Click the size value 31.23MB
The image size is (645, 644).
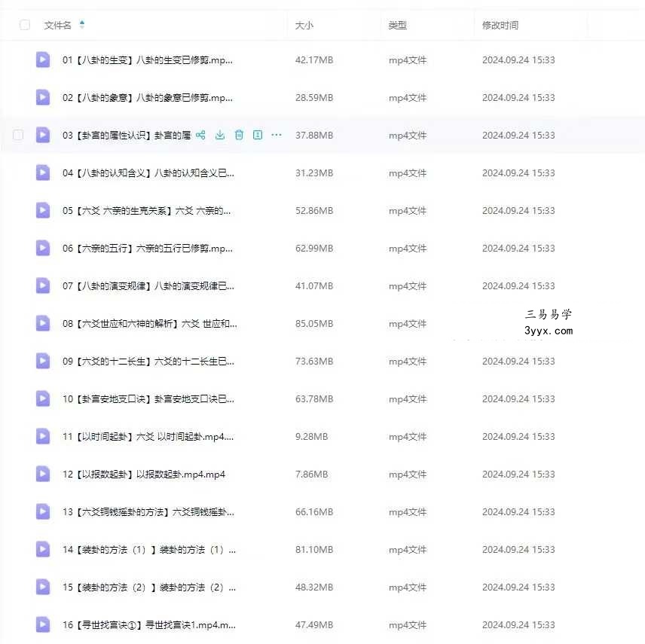click(x=314, y=173)
